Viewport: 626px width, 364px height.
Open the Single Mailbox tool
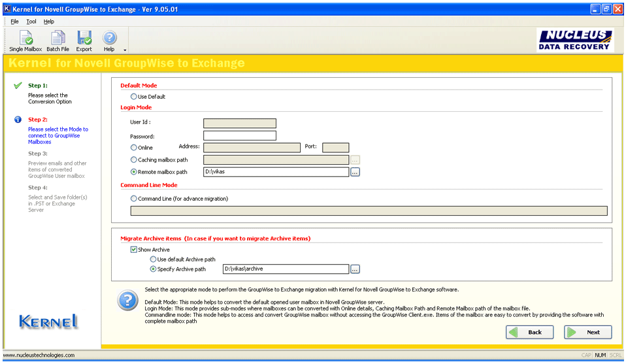click(x=25, y=41)
